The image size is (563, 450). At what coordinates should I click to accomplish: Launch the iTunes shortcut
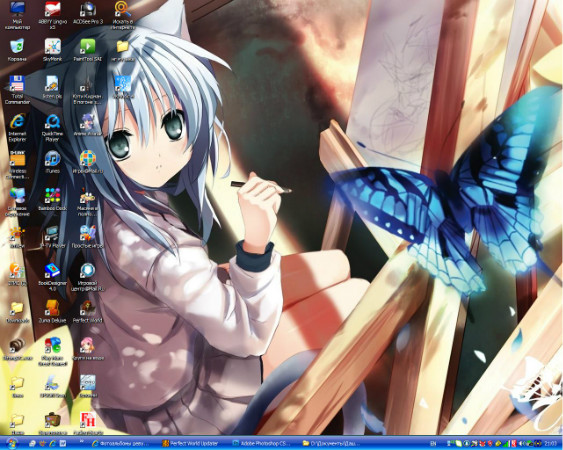pyautogui.click(x=52, y=162)
